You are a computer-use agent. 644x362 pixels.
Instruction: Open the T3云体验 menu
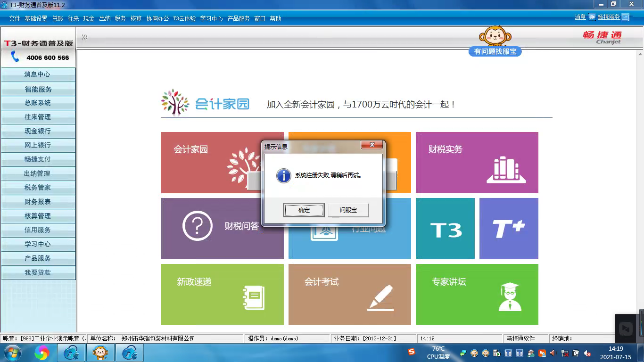[x=184, y=18]
